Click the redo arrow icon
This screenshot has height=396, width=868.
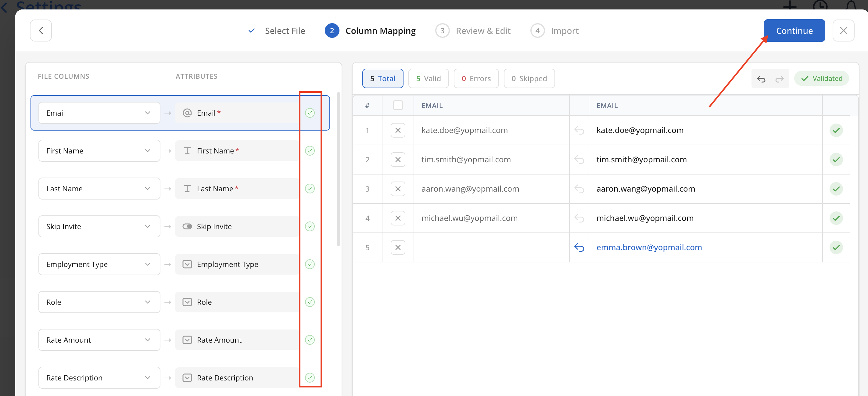[779, 79]
